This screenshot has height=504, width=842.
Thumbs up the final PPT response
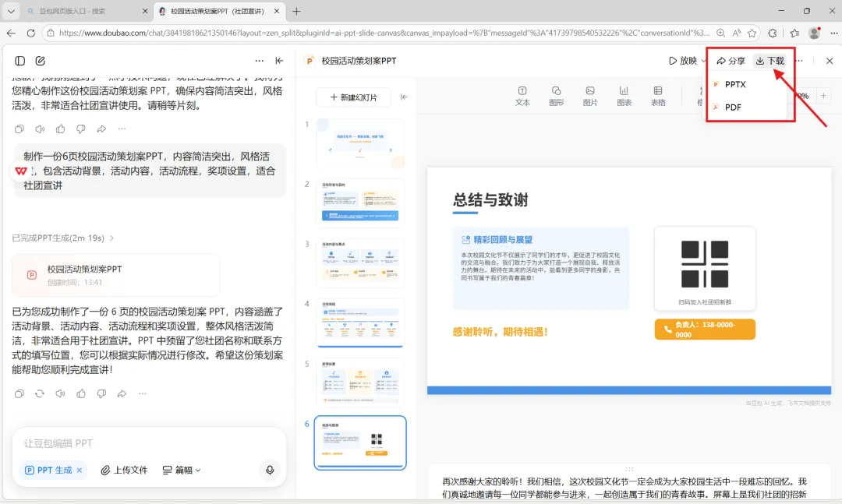point(81,393)
